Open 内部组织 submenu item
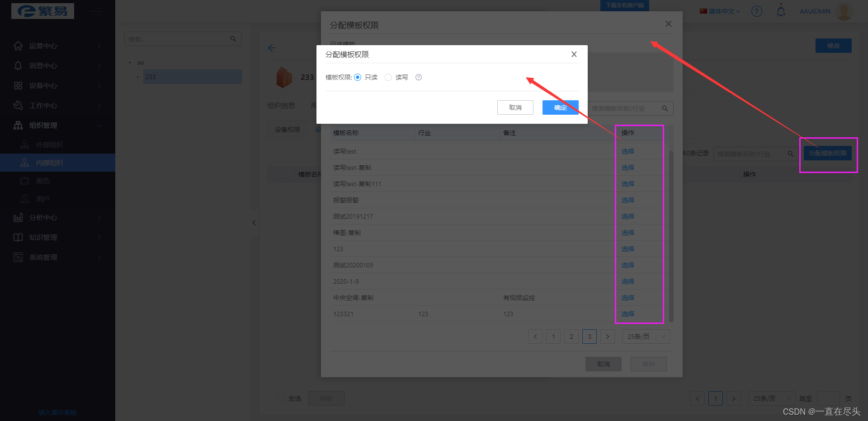Viewport: 868px width, 421px height. pyautogui.click(x=57, y=163)
